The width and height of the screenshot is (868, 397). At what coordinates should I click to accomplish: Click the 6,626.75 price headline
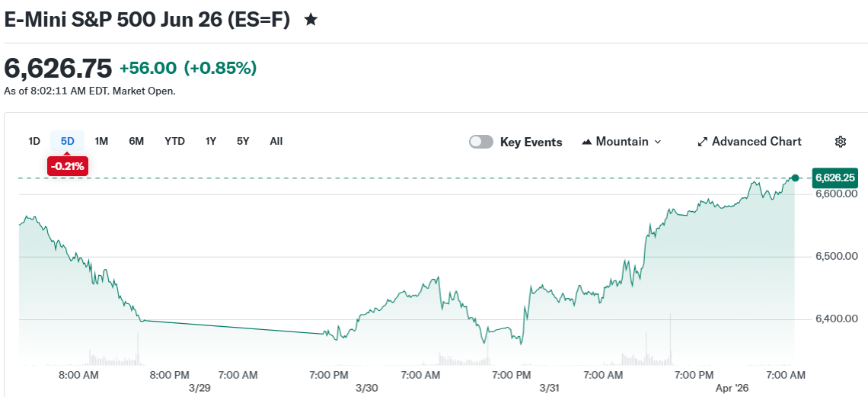(58, 69)
